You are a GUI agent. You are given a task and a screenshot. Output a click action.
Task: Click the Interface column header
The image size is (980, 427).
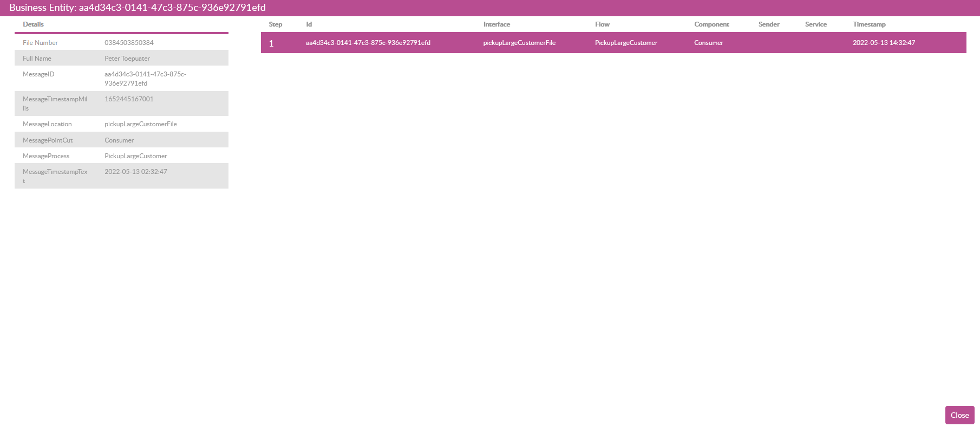496,24
